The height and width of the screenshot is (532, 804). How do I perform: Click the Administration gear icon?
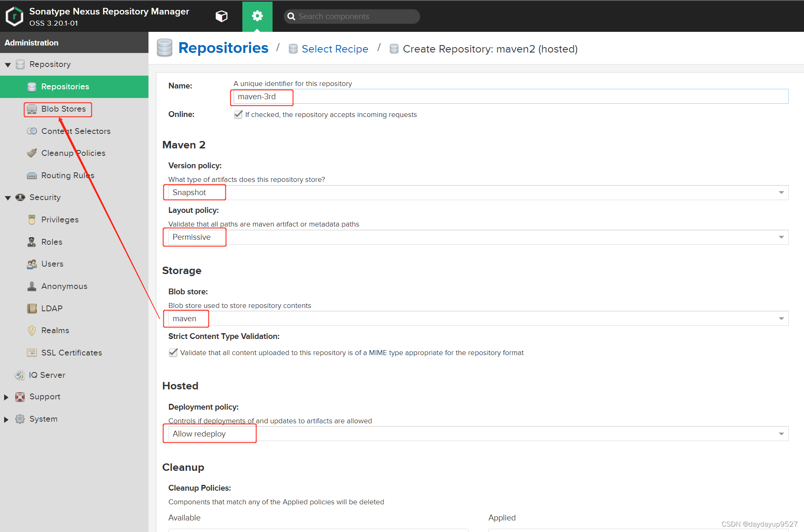(257, 16)
